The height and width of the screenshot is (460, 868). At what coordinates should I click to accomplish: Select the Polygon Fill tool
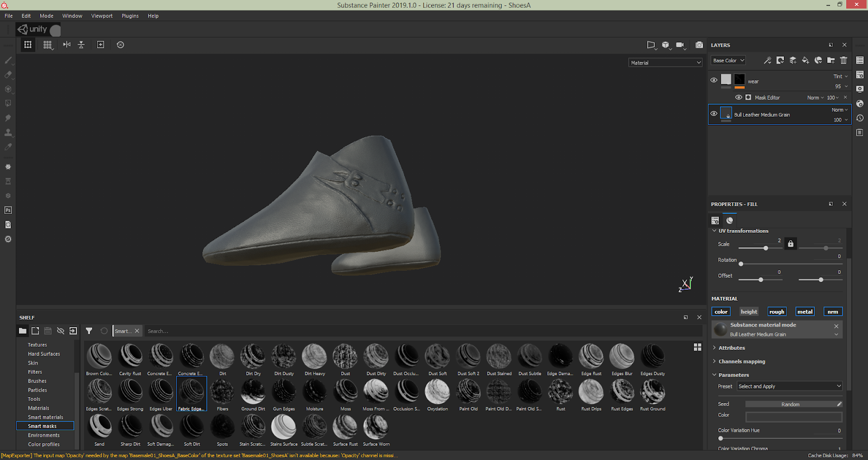pos(8,103)
